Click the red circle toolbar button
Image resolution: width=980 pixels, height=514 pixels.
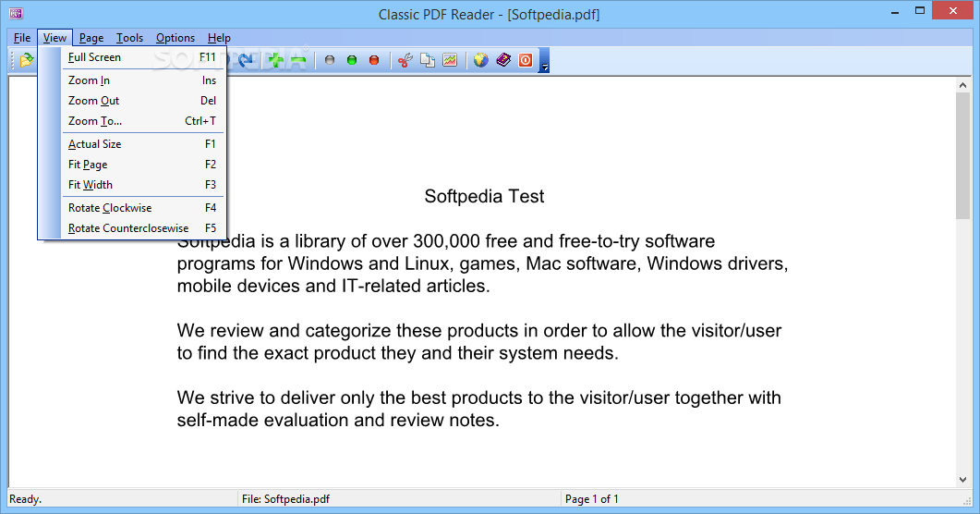click(374, 60)
